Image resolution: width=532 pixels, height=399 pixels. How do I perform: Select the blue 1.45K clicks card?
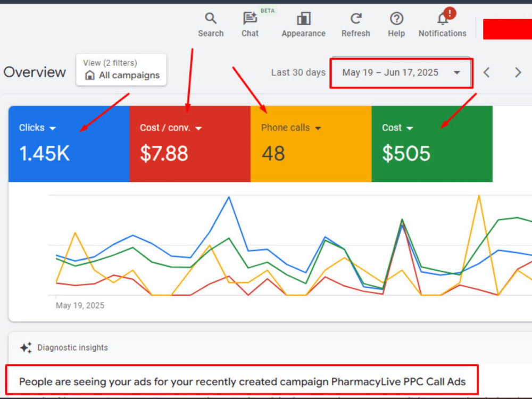(69, 144)
